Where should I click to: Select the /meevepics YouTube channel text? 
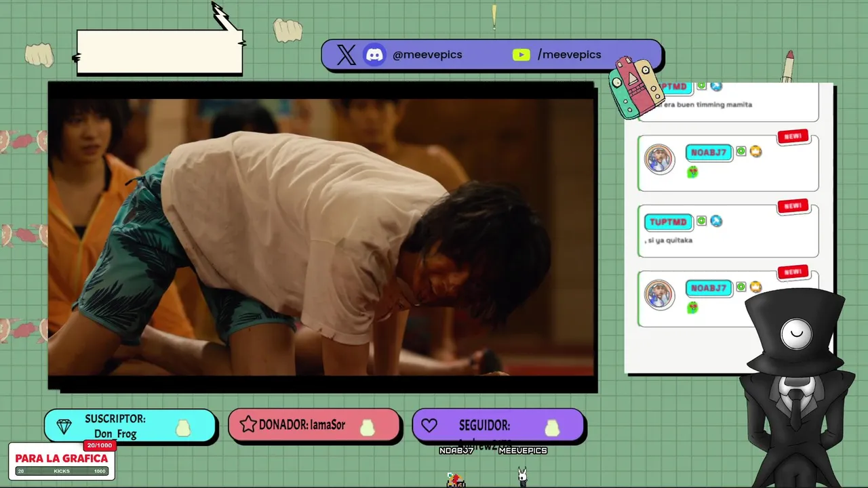coord(570,55)
